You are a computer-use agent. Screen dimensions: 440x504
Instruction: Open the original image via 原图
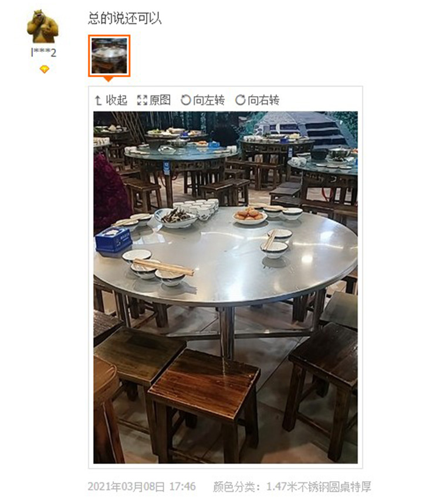[160, 100]
